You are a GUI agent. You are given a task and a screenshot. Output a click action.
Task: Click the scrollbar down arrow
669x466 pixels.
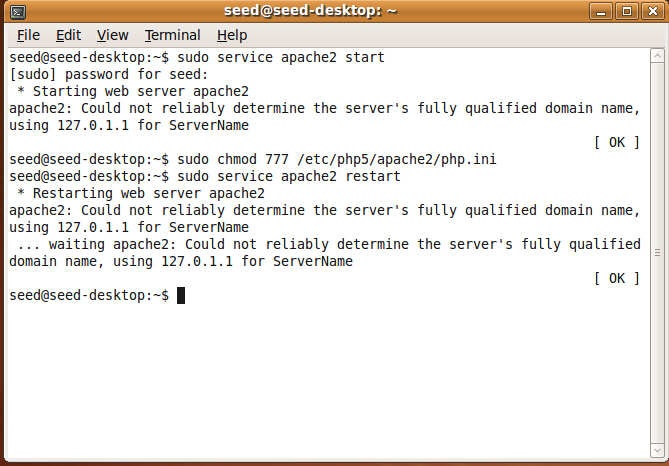coord(657,451)
